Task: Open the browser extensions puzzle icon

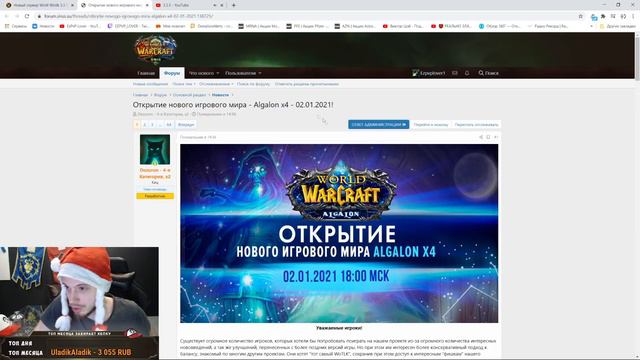Action: click(603, 16)
